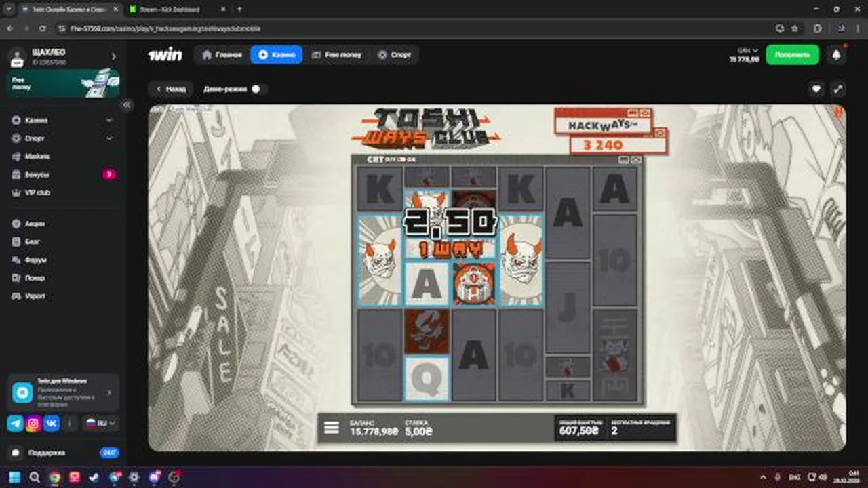Click the green Пополнить deposit button

pyautogui.click(x=792, y=55)
